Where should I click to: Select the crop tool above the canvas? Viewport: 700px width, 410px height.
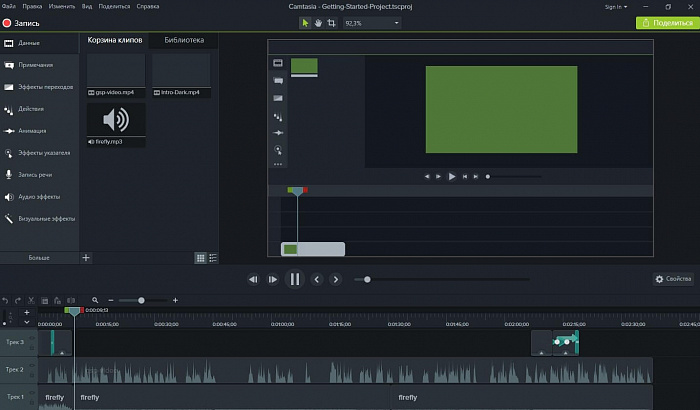click(332, 22)
